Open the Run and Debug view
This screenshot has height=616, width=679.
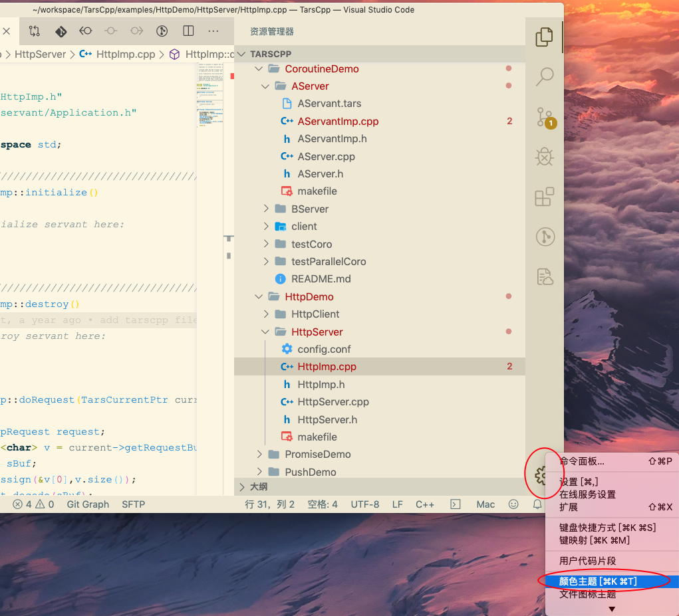point(544,157)
